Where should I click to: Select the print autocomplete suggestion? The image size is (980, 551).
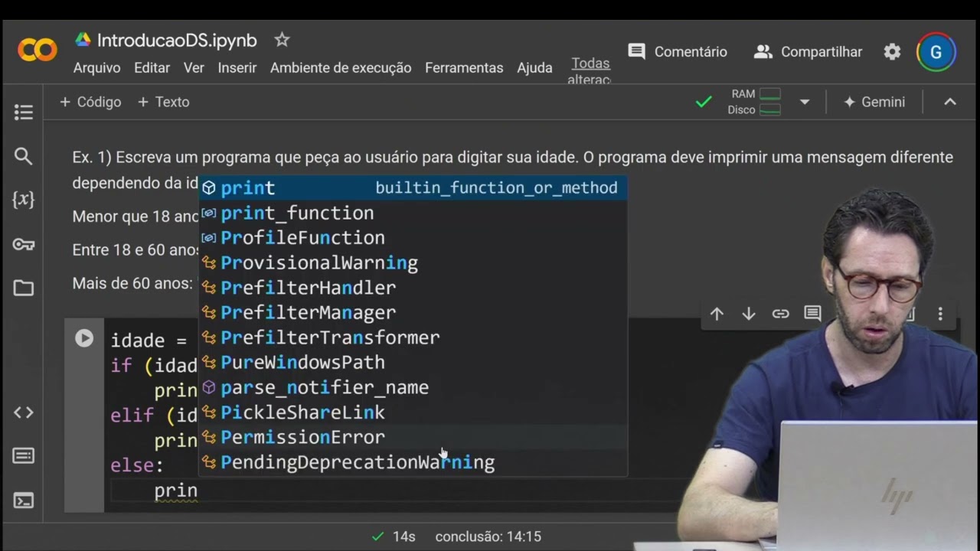click(x=413, y=187)
